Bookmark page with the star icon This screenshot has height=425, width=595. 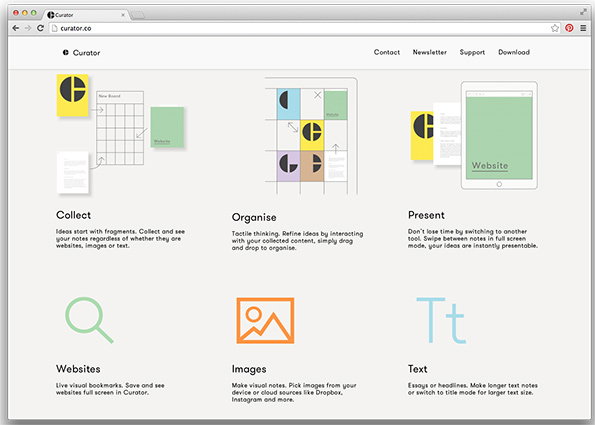point(555,28)
